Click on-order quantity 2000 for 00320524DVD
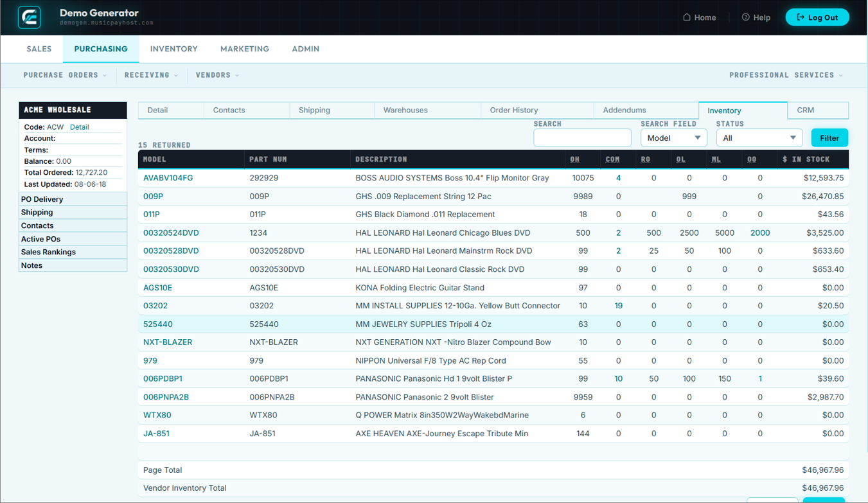The width and height of the screenshot is (868, 503). tap(760, 233)
